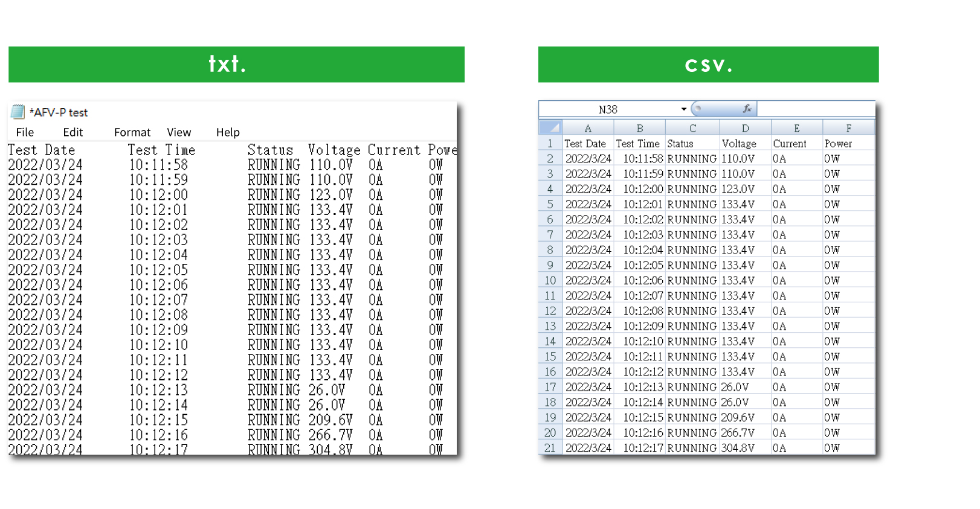Select column F header above Power
The width and height of the screenshot is (980, 509).
click(x=848, y=128)
